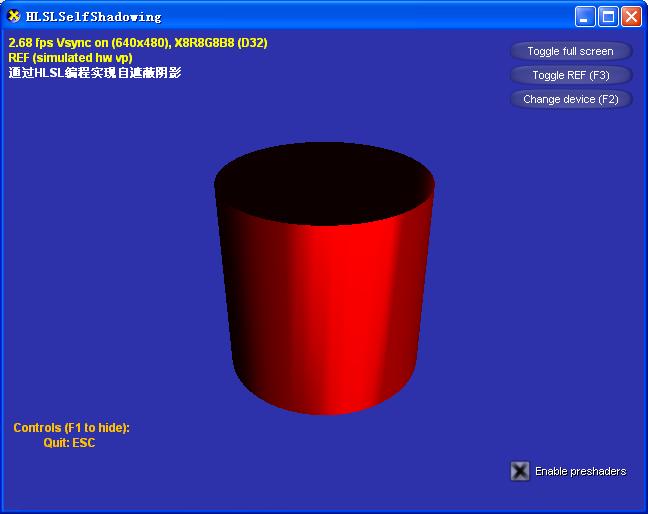Click the Chinese HLSL description text line
648x514 pixels.
[x=95, y=73]
